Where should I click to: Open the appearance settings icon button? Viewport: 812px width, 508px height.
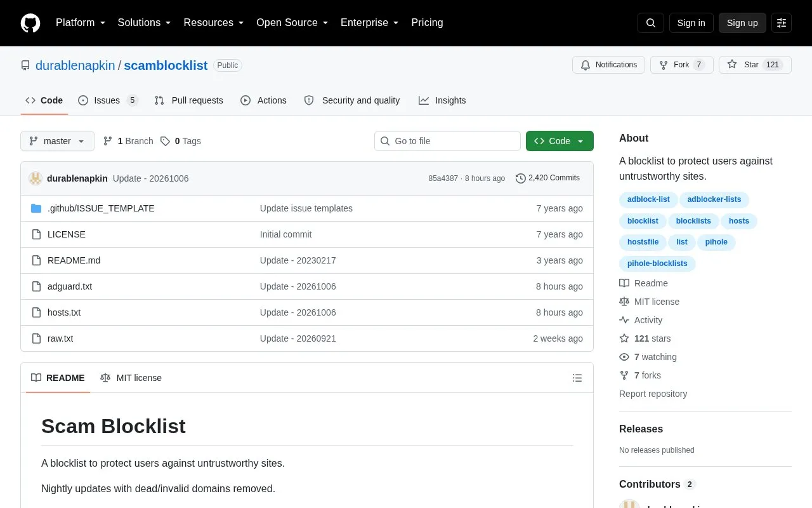[x=782, y=23]
